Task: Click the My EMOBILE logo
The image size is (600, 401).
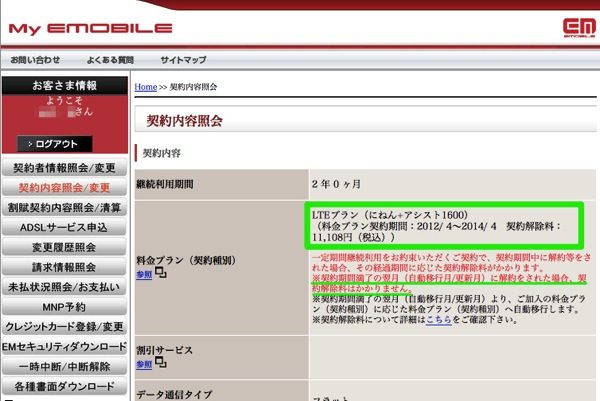Action: (x=90, y=29)
